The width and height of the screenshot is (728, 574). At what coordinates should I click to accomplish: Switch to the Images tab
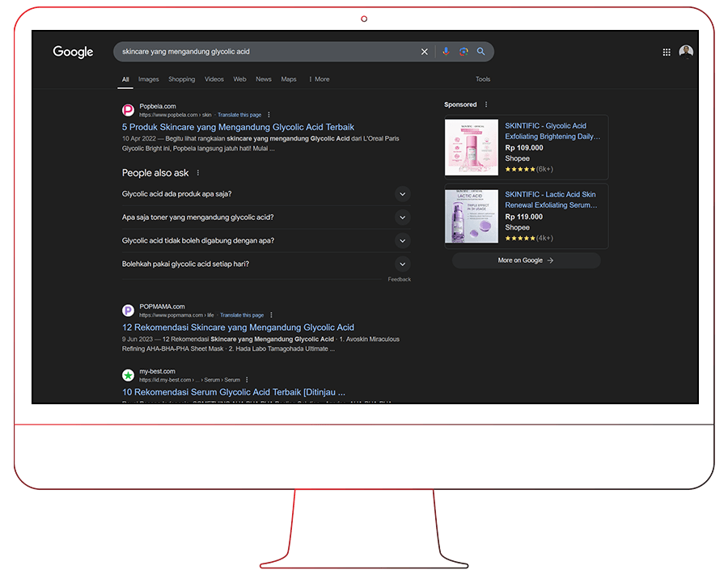(148, 79)
